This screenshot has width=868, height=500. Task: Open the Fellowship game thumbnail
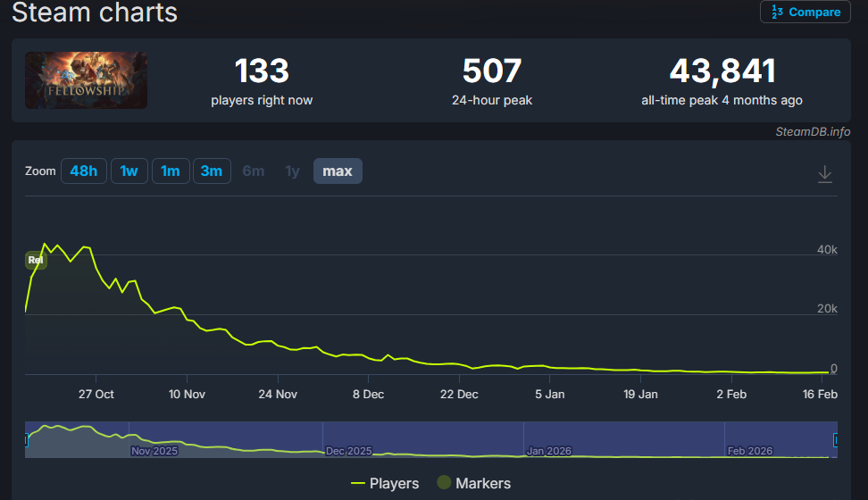(x=86, y=80)
